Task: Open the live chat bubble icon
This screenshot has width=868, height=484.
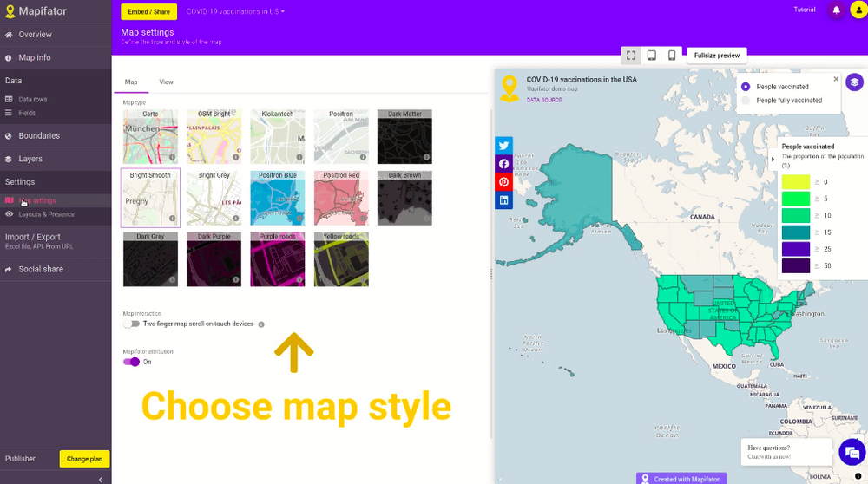Action: point(852,453)
